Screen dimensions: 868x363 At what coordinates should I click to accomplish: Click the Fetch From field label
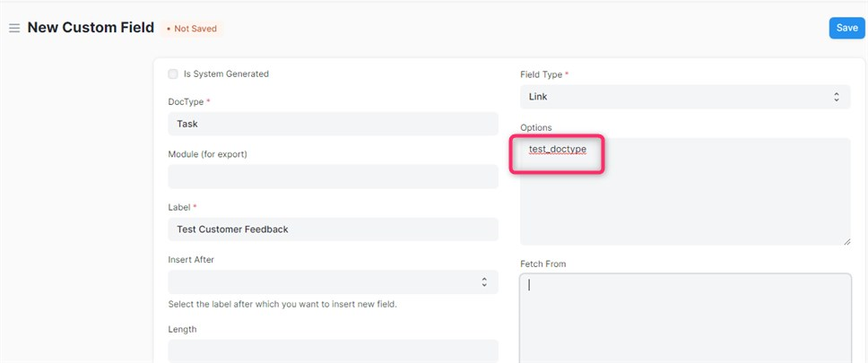[543, 264]
